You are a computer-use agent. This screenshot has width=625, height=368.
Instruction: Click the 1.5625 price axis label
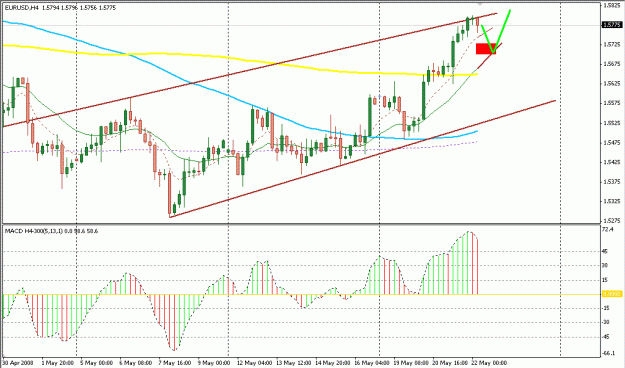pyautogui.click(x=612, y=84)
